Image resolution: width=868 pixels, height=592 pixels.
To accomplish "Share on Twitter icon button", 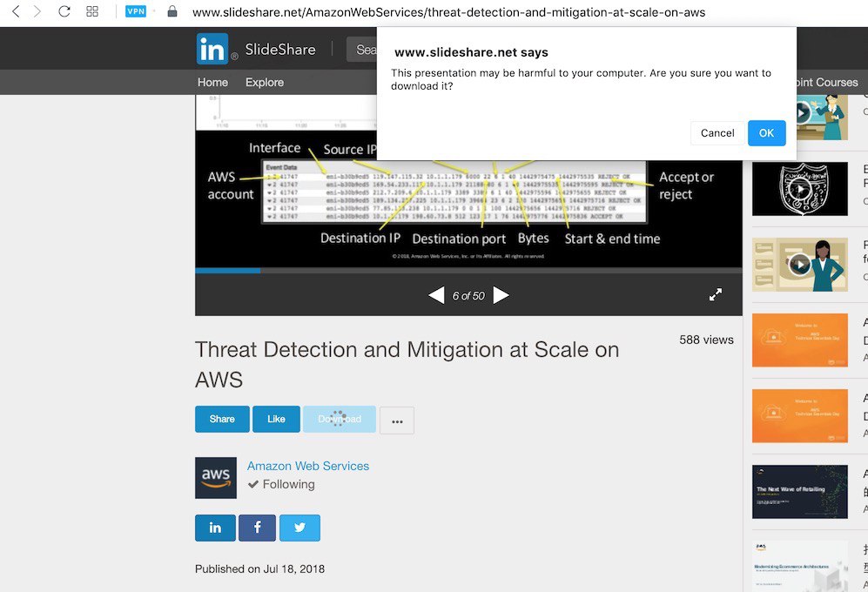I will coord(299,528).
